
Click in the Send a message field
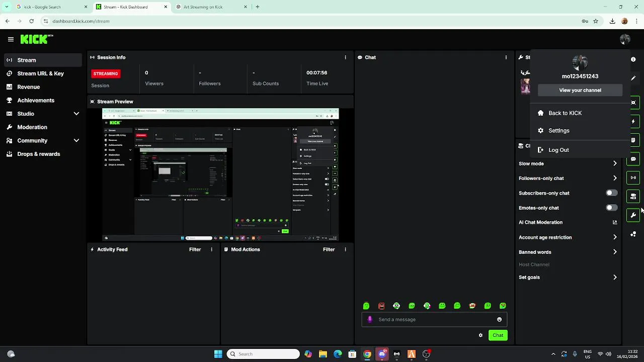[x=434, y=319]
